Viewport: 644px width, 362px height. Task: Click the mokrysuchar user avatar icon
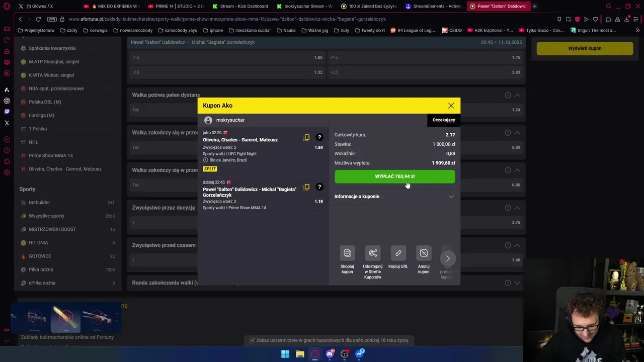(208, 120)
